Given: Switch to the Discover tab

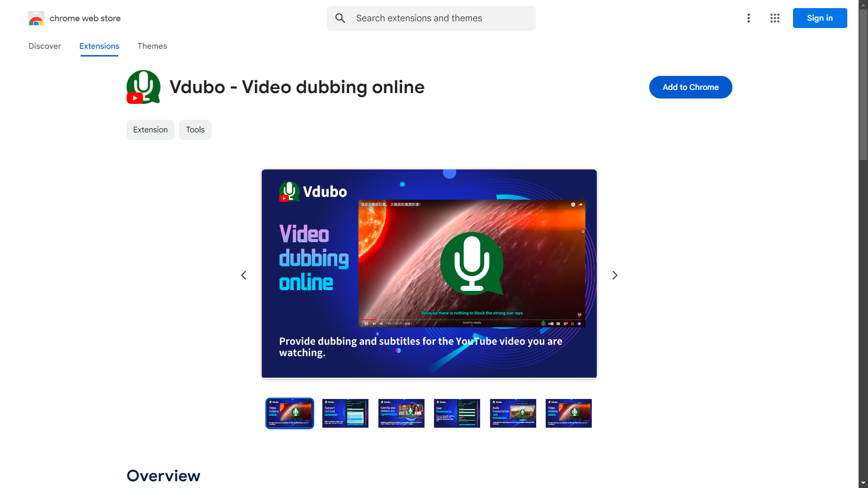Looking at the screenshot, I should click(44, 46).
